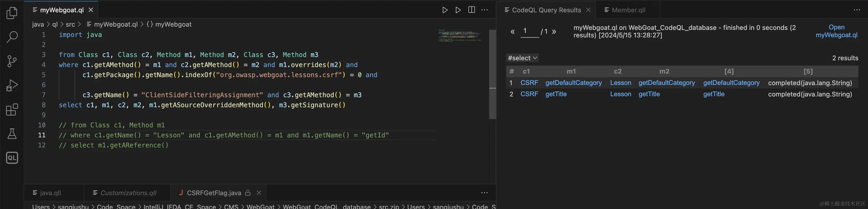The height and width of the screenshot is (209, 868).
Task: Open getTitle link in column [4]
Action: coord(714,94)
